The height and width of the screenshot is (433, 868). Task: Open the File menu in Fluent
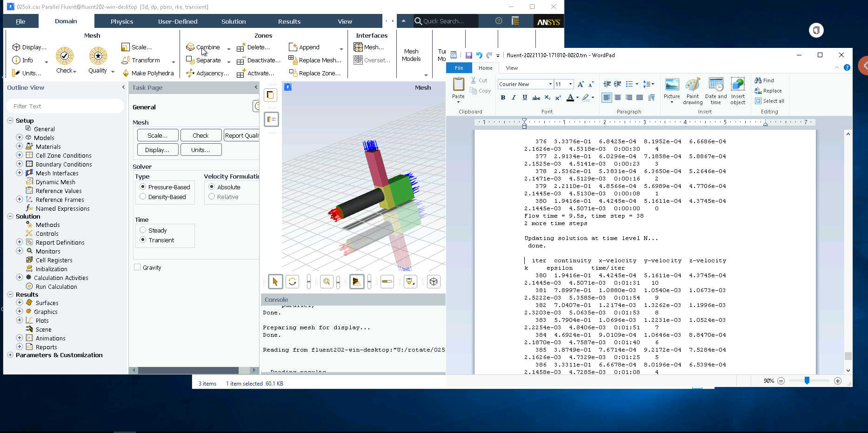coord(20,21)
